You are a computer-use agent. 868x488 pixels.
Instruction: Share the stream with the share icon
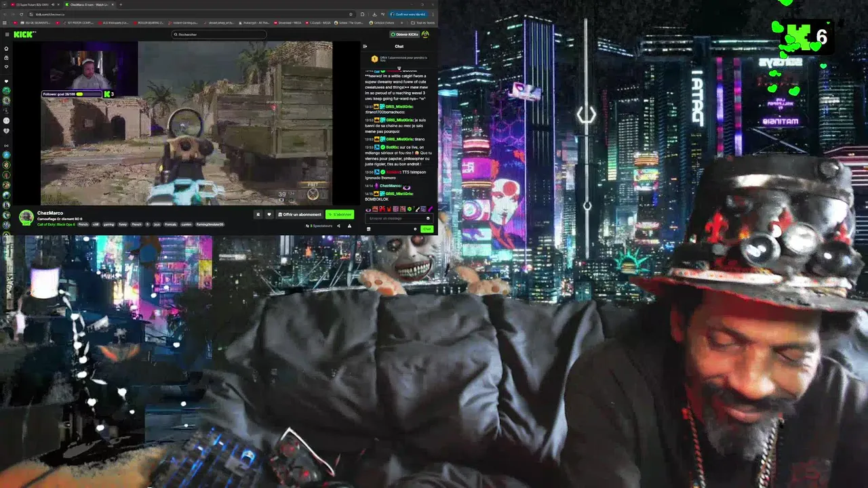click(x=338, y=226)
